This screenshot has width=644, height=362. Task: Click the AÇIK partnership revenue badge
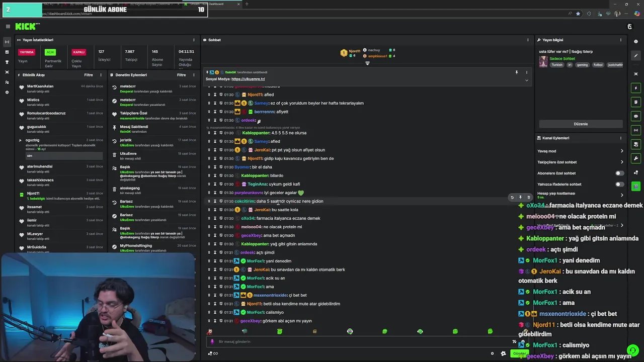click(x=50, y=52)
